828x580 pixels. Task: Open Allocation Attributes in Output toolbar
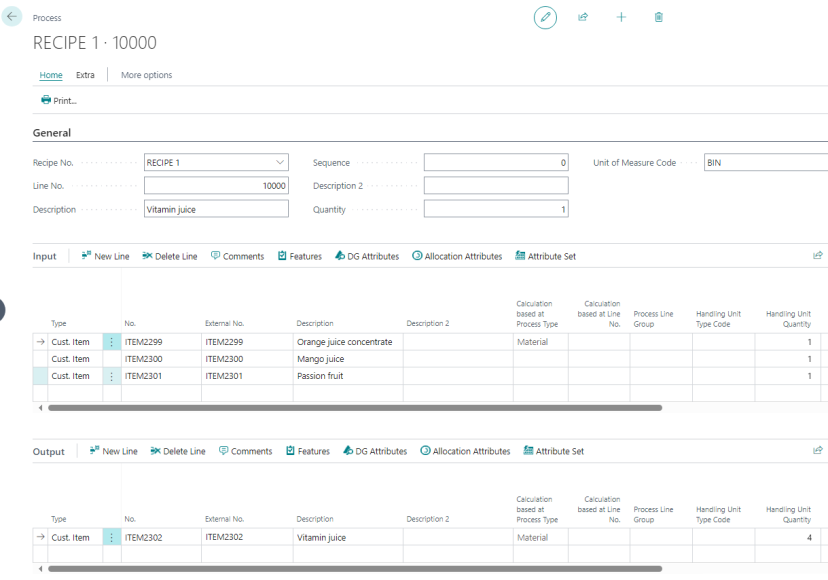pyautogui.click(x=465, y=451)
